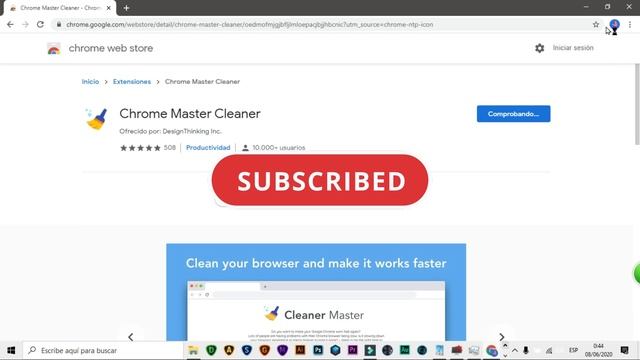This screenshot has height=360, width=640.
Task: Open Chrome's three-dot menu
Action: click(630, 24)
